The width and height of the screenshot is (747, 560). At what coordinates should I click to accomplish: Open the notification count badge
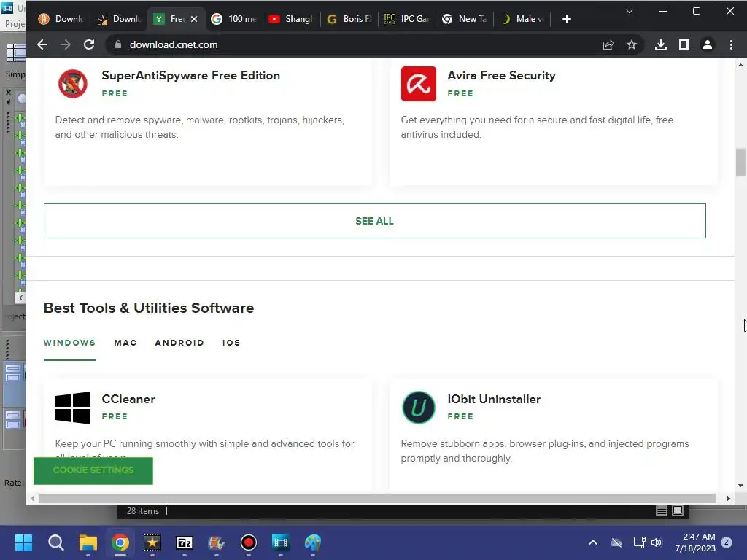click(727, 542)
